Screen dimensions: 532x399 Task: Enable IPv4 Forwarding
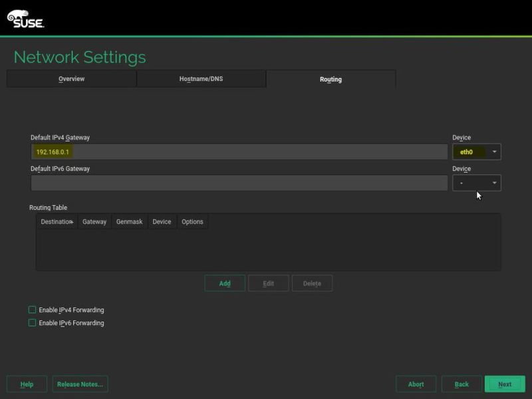[x=31, y=310]
